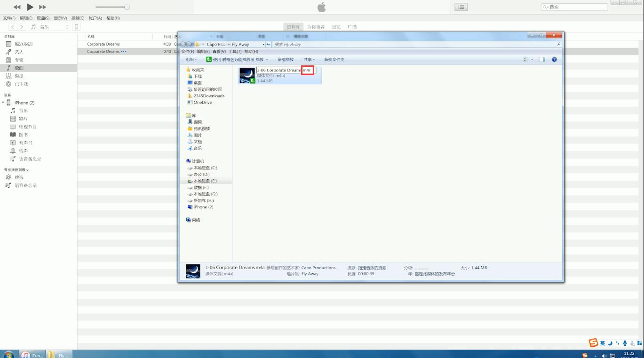
Task: Click the Corporate Dreams file thumbnail
Action: pos(247,75)
